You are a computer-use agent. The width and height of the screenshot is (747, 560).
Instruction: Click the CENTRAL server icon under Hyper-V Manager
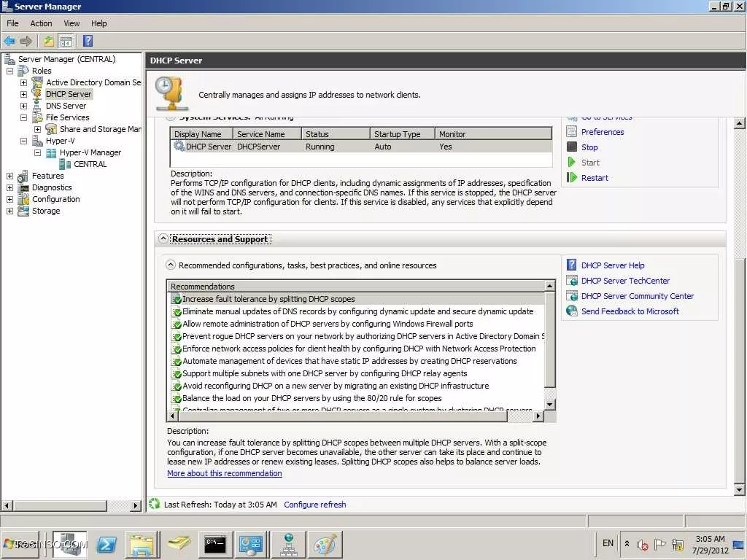point(65,164)
